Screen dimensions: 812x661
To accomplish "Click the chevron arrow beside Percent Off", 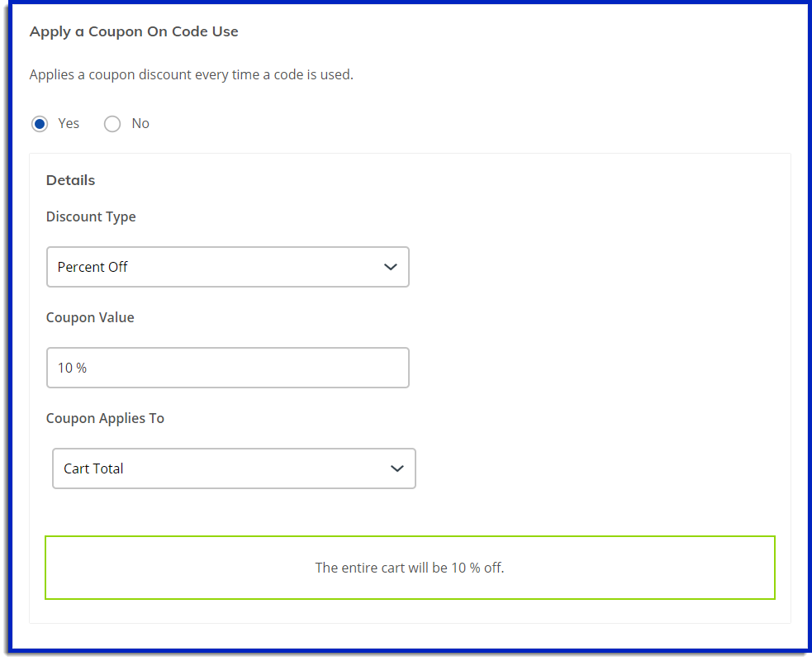I will click(x=391, y=267).
